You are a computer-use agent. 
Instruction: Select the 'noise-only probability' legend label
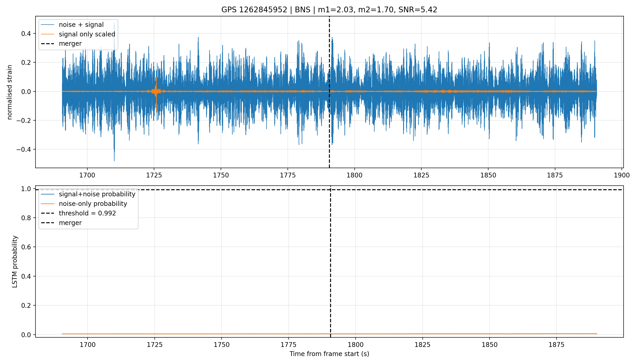pyautogui.click(x=93, y=204)
